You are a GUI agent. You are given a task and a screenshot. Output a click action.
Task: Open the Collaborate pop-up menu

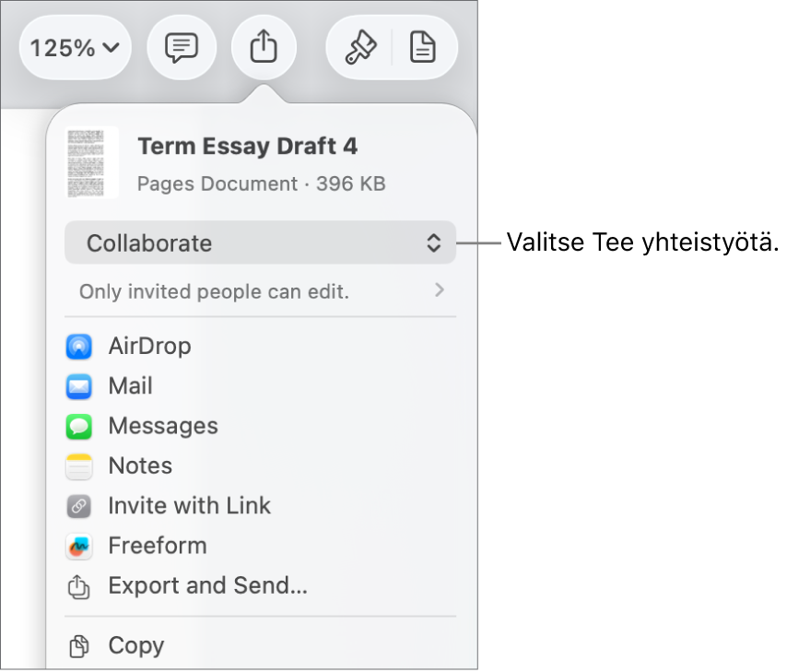tap(260, 242)
